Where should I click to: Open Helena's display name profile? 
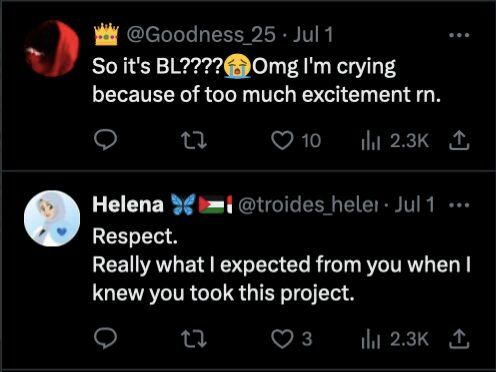click(128, 204)
